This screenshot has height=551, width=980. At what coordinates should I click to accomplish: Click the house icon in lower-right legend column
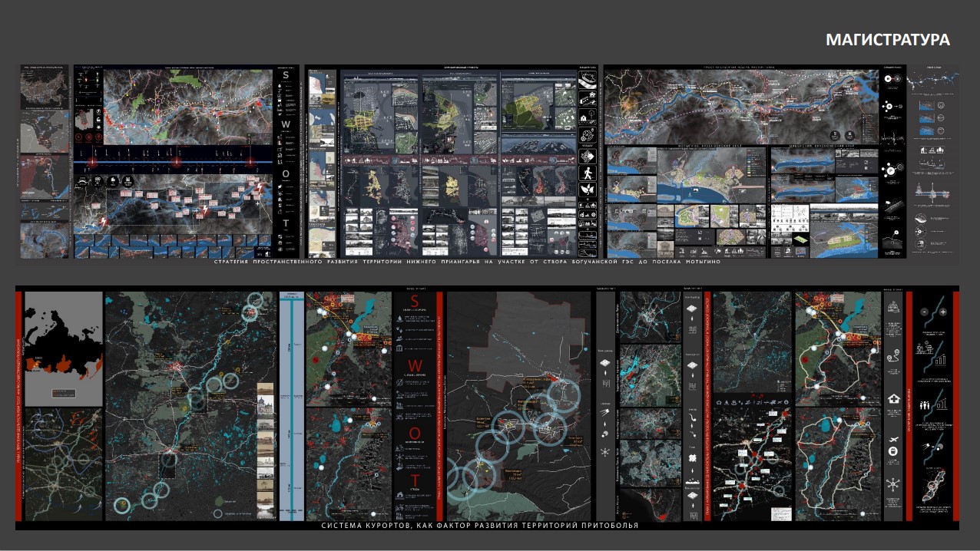point(893,398)
